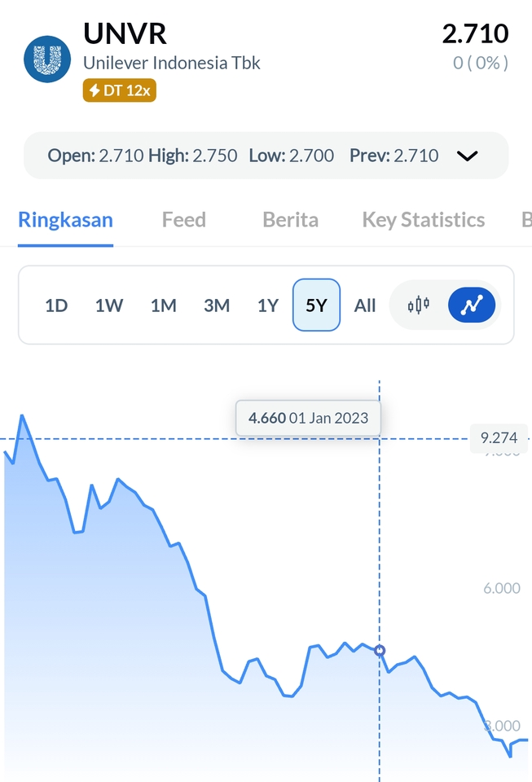Toggle the chart type switch to candlestick mode
The height and width of the screenshot is (782, 532).
click(x=416, y=305)
